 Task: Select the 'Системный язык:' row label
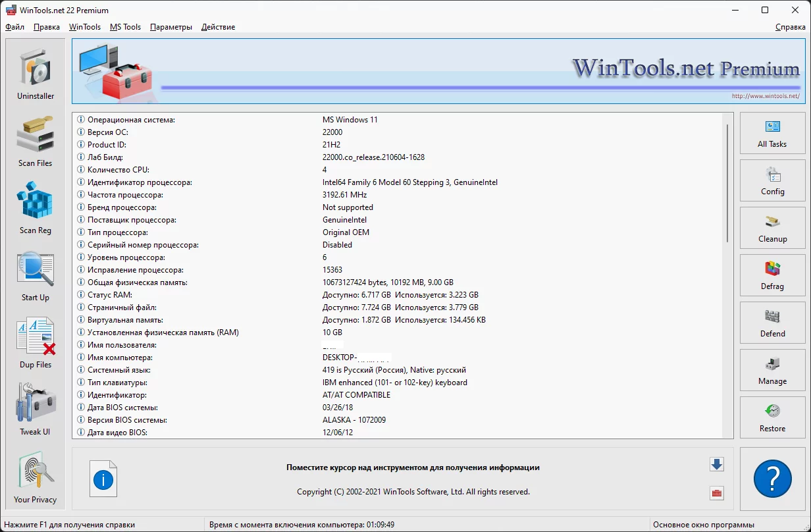pyautogui.click(x=118, y=370)
